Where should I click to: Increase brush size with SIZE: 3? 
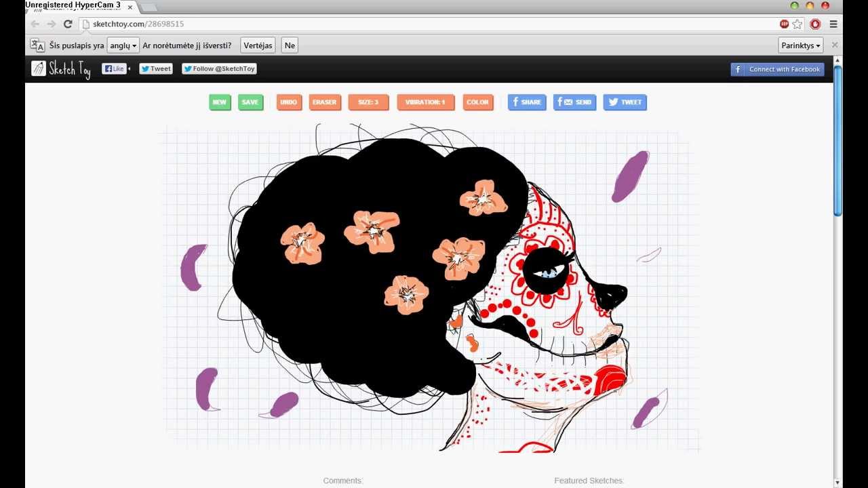[368, 102]
